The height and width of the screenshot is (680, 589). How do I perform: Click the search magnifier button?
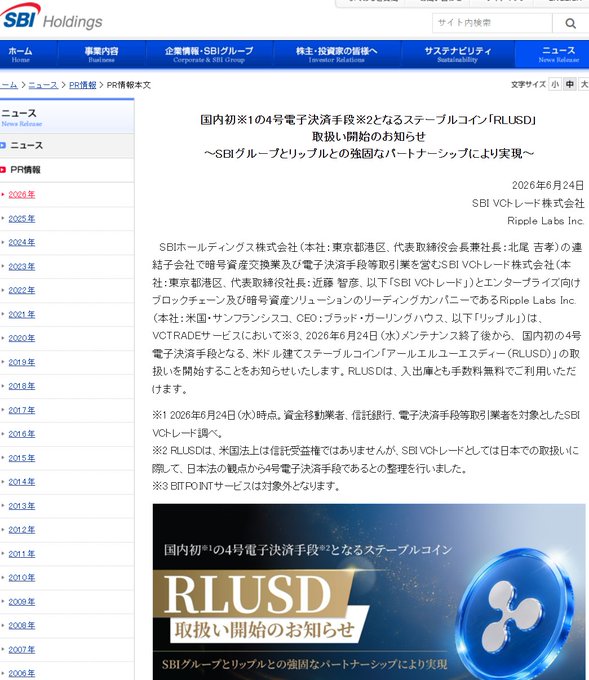[570, 23]
